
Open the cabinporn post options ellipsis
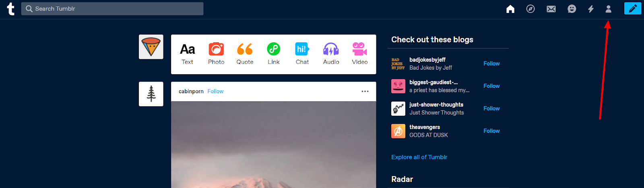[x=365, y=92]
